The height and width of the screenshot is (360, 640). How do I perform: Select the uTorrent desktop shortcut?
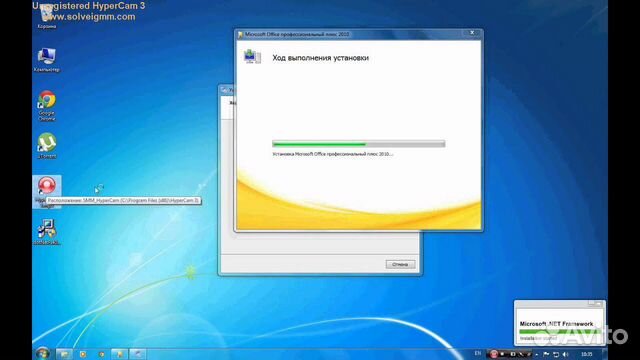pyautogui.click(x=47, y=146)
